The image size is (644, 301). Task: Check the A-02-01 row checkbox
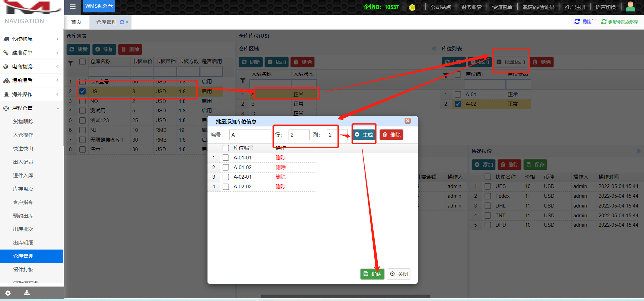[226, 177]
